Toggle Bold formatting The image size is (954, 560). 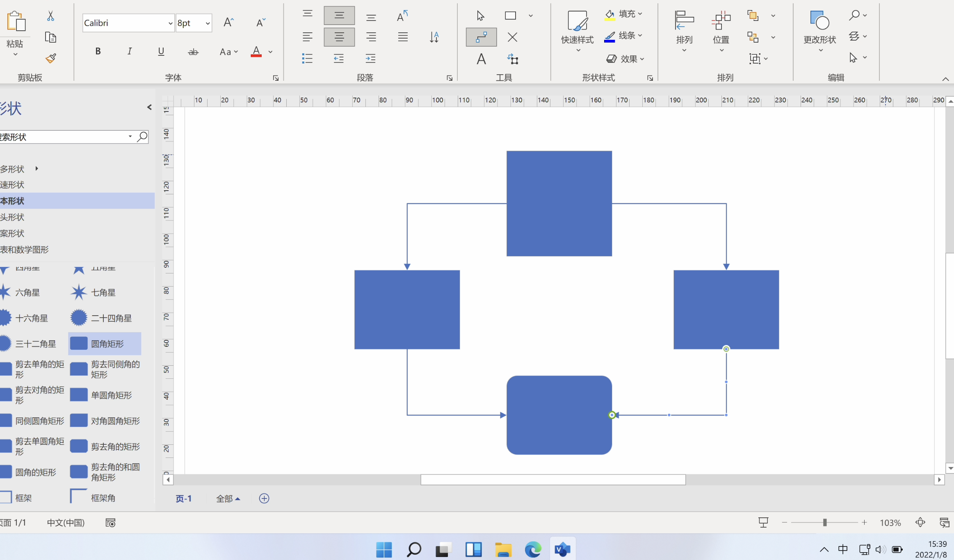pos(98,51)
